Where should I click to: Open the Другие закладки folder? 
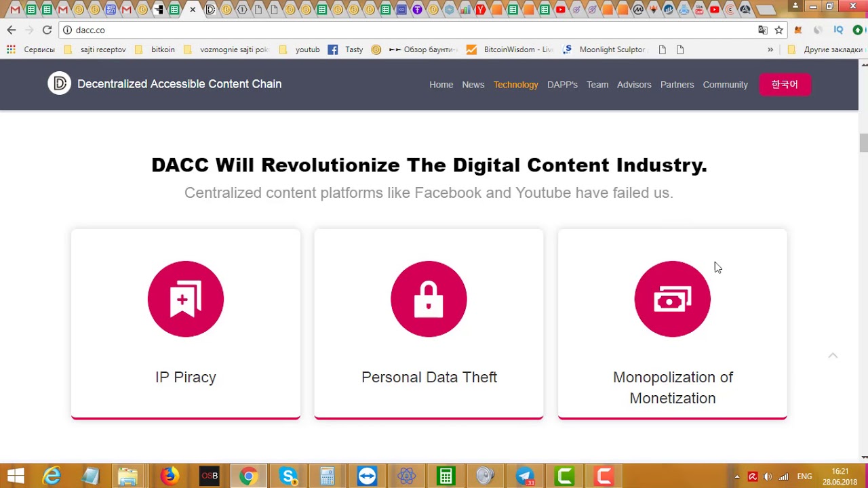825,49
